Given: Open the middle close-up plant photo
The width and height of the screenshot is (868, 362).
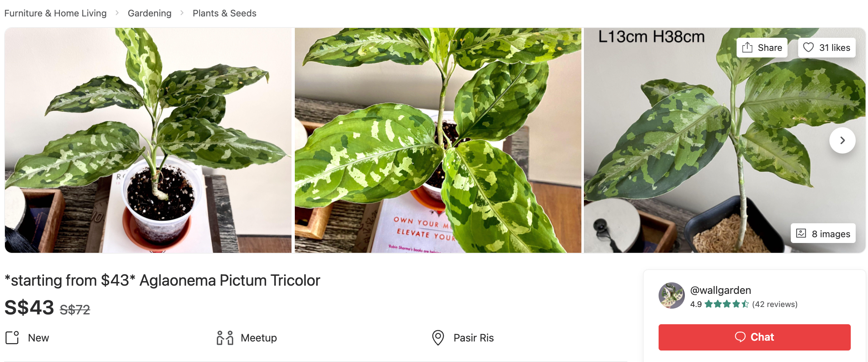Looking at the screenshot, I should (438, 140).
